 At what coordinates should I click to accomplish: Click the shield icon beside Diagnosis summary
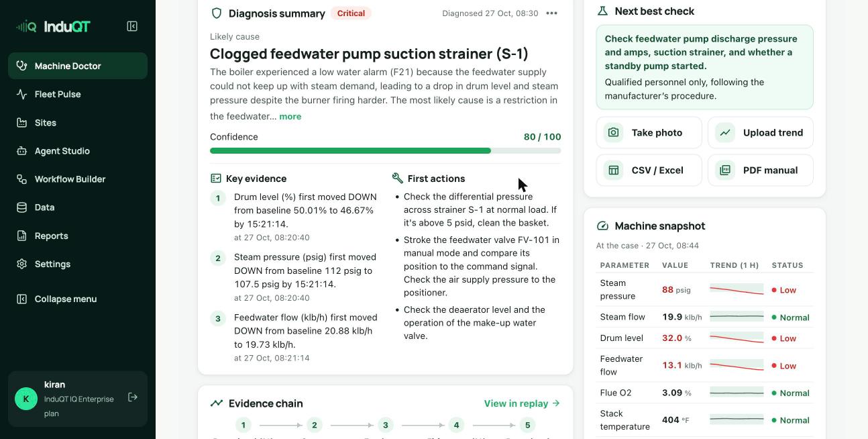click(217, 13)
